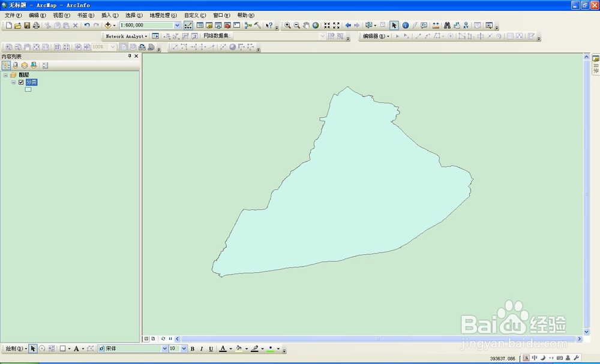Open the 编辑 Edit menu
600x364 pixels.
[37, 16]
